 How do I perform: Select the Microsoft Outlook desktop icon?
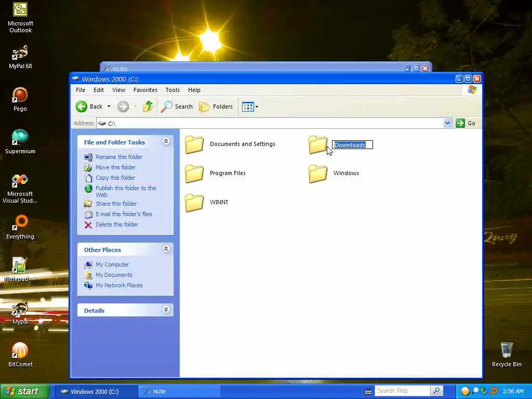tap(20, 18)
